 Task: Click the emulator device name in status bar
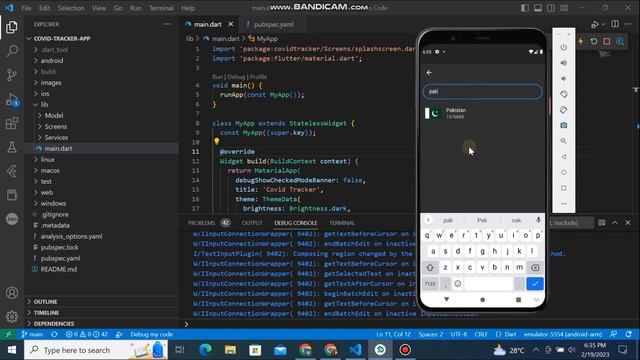[563, 334]
